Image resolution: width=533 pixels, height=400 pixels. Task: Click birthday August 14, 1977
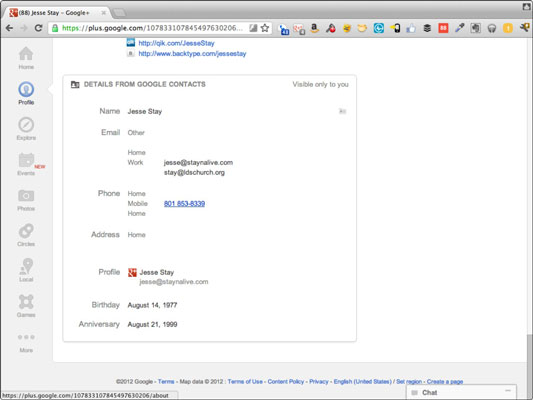coord(152,305)
